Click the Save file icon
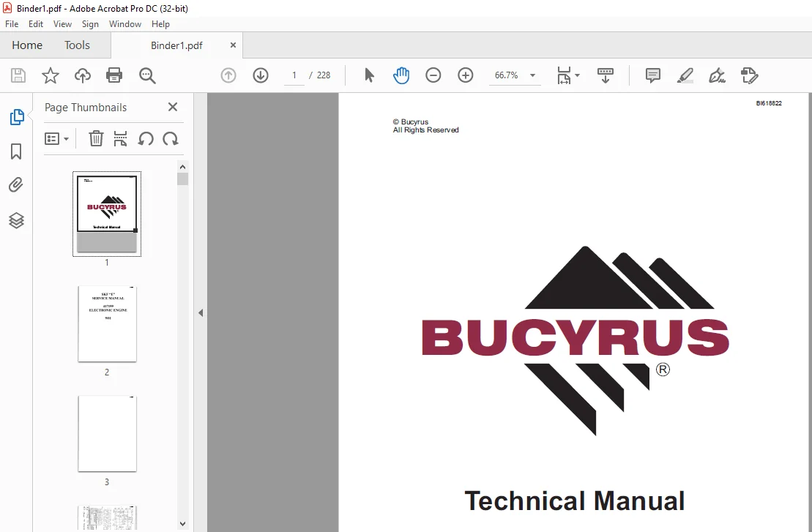The width and height of the screenshot is (812, 532). point(18,75)
